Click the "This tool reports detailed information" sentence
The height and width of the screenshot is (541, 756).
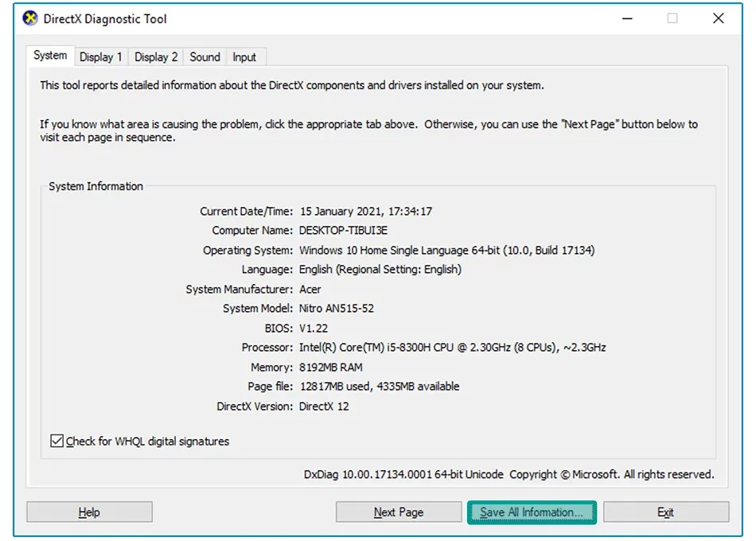292,85
